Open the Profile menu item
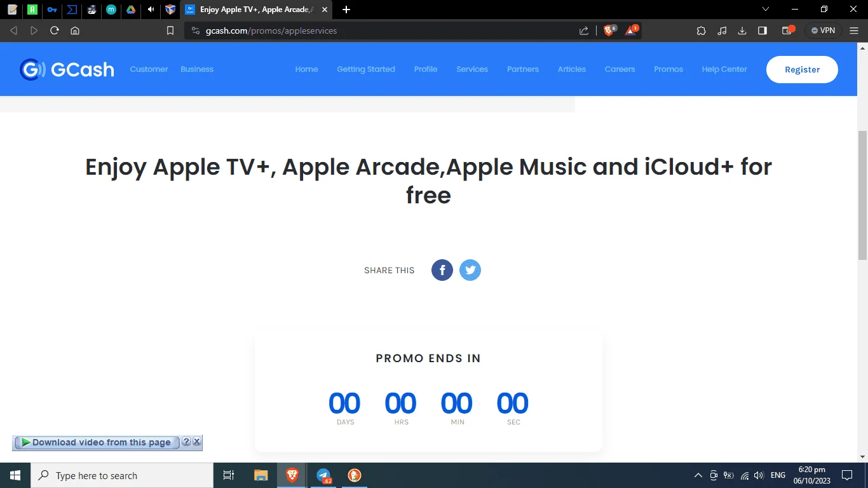This screenshot has height=488, width=868. 426,69
